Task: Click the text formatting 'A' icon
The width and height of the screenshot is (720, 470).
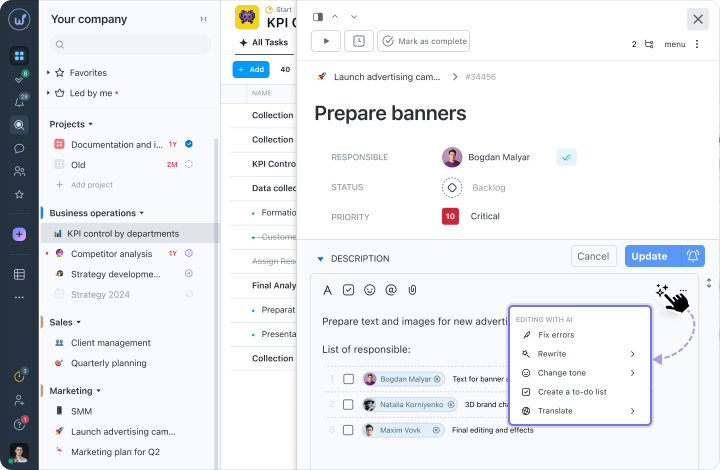Action: point(327,290)
